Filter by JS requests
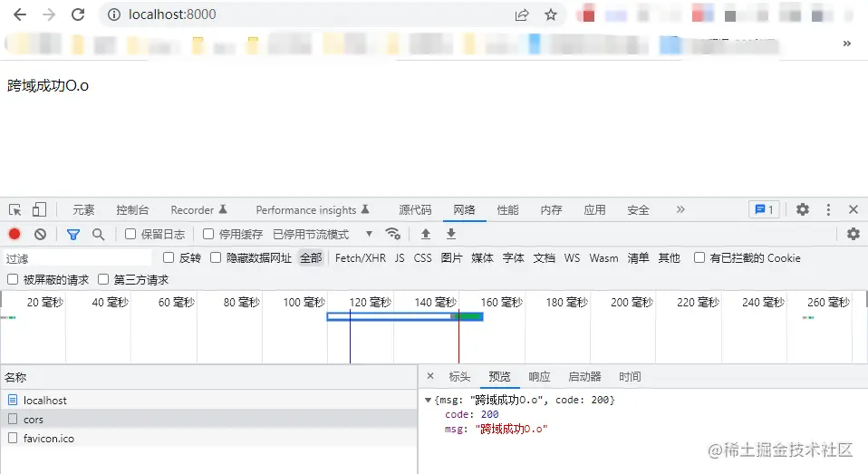Screen dimensions: 868x474 (x=400, y=258)
